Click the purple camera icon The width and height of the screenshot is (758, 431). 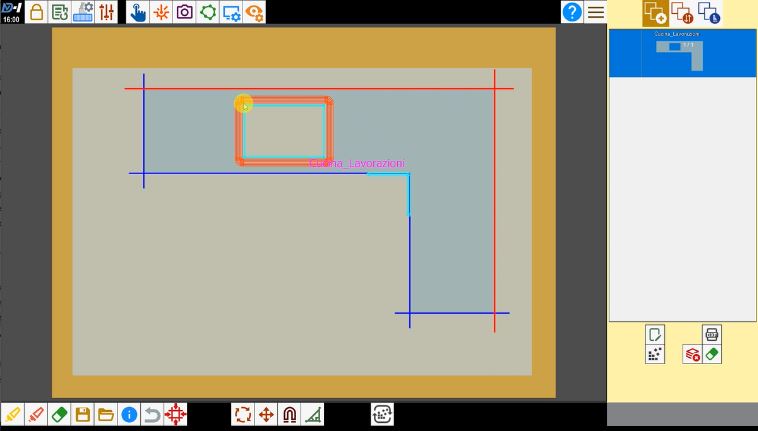pyautogui.click(x=185, y=12)
